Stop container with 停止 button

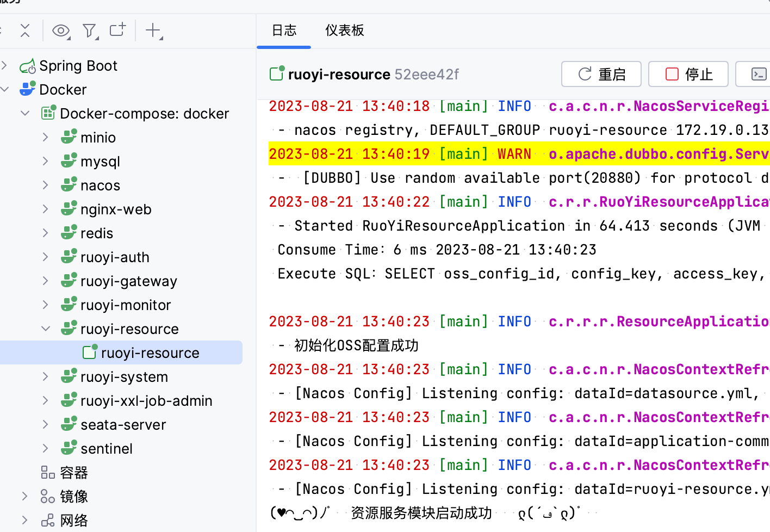click(688, 74)
